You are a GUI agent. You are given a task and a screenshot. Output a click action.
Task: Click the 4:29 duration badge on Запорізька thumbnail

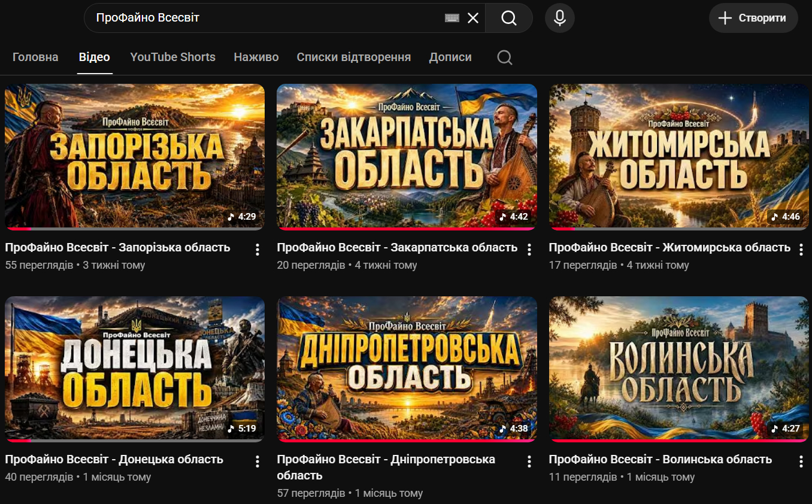point(242,217)
